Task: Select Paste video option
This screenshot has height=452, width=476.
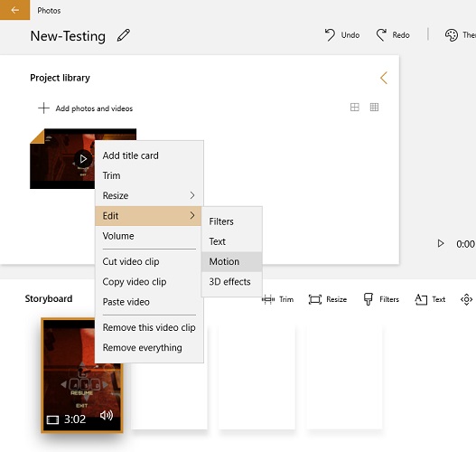Action: pos(149,302)
